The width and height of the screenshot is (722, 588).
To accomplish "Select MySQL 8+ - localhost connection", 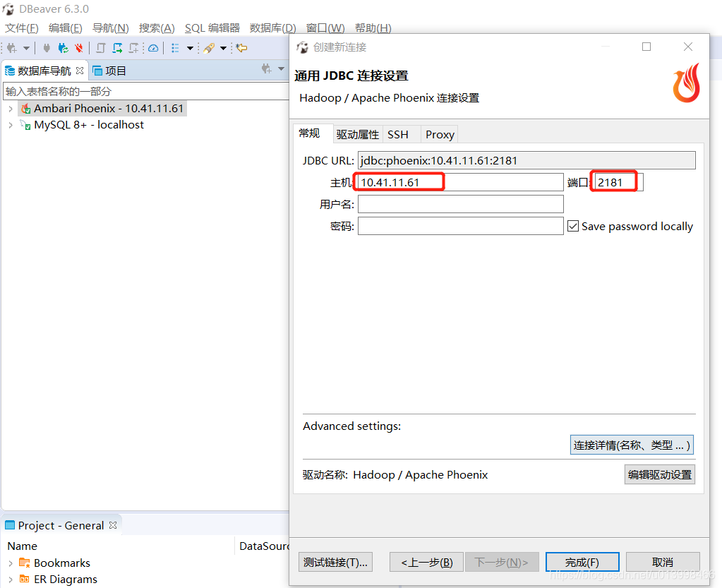I will click(x=89, y=125).
